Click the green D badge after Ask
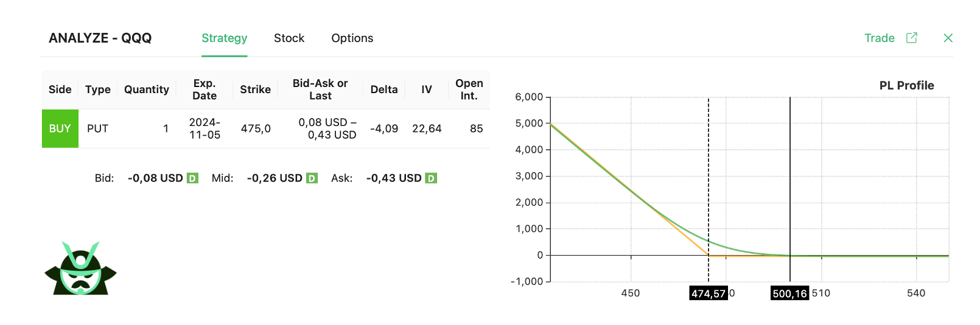 point(431,178)
